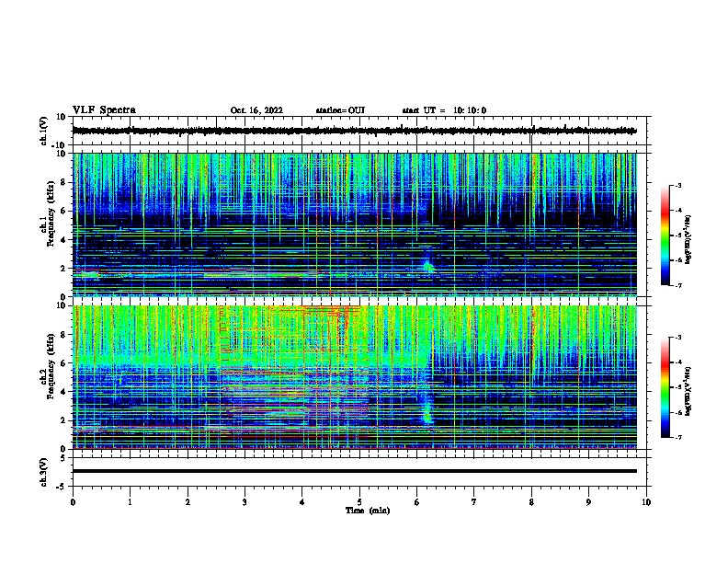Click the ch.1 voltage waveform trace
This screenshot has height=563, width=728.
(x=354, y=131)
